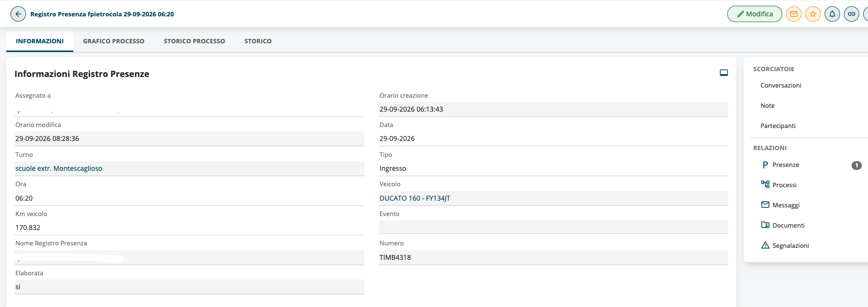Open the Storico tab
Image resolution: width=868 pixels, height=307 pixels.
point(258,41)
